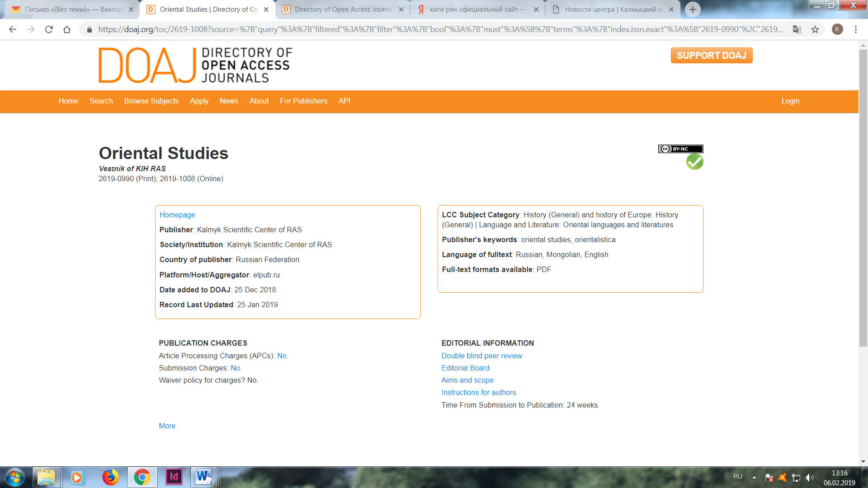868x488 pixels.
Task: Open the network icon in the tray
Action: click(796, 477)
